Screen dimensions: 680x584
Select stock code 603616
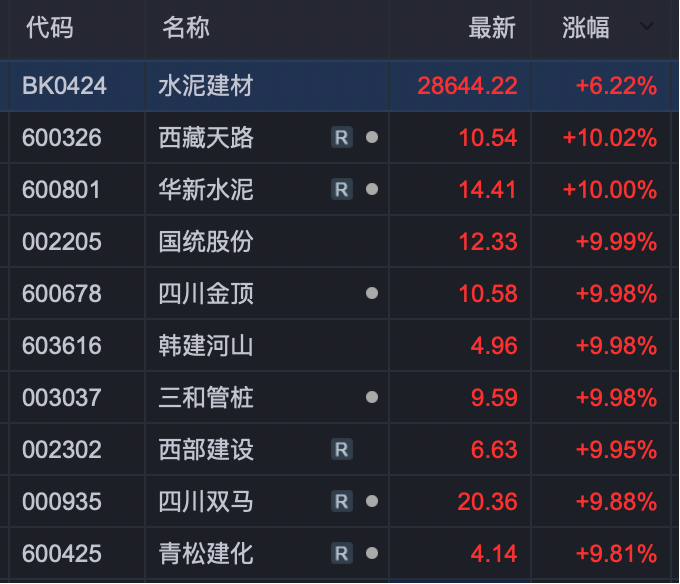coord(62,346)
